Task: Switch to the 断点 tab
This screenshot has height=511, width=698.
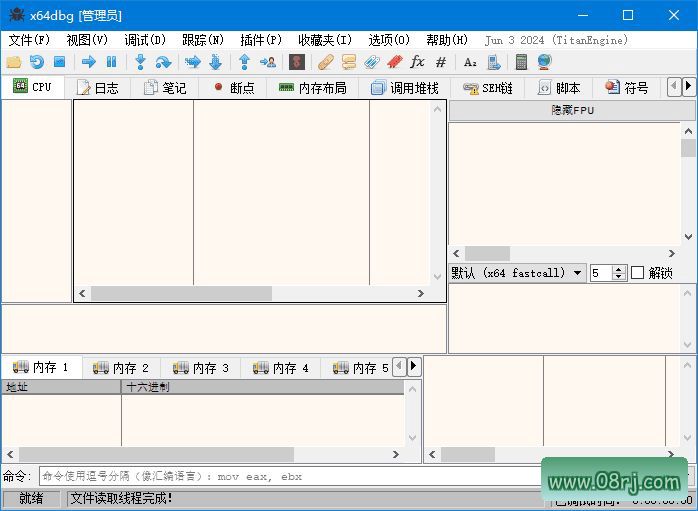Action: (x=234, y=88)
